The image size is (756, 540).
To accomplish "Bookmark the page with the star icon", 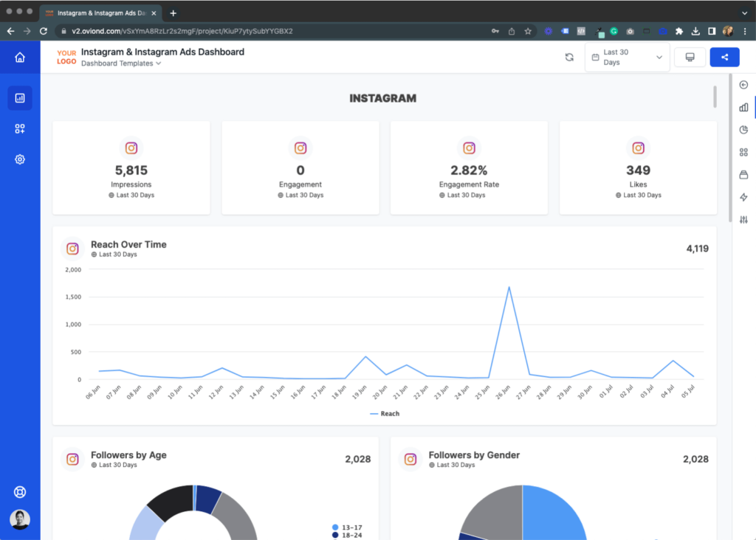I will 528,31.
